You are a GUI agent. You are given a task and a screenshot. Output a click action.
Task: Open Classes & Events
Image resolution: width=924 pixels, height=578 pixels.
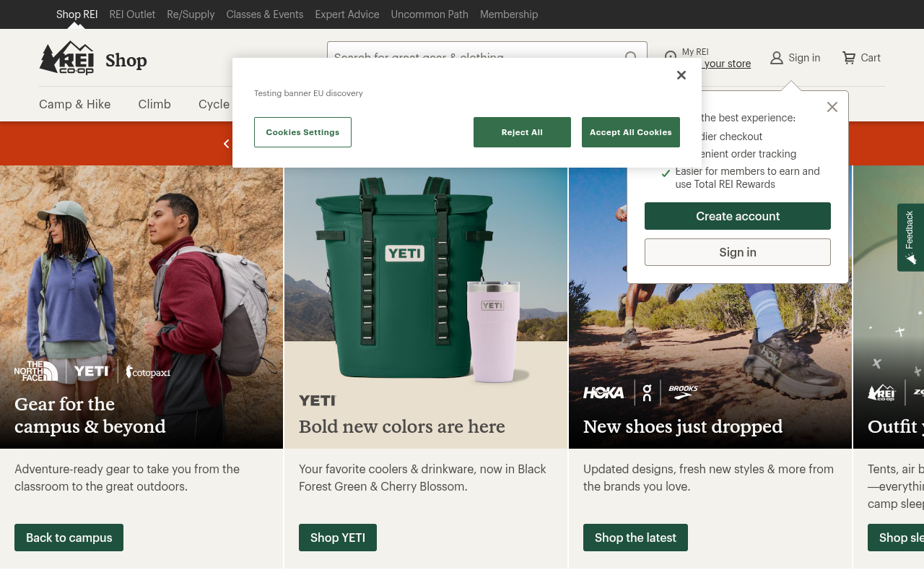tap(265, 14)
